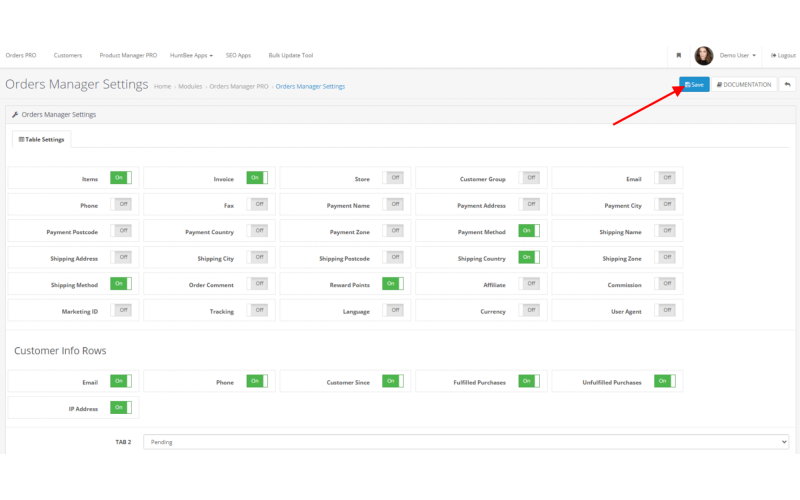This screenshot has height=500, width=800.
Task: Turn on Payment Address toggle
Action: [x=529, y=204]
